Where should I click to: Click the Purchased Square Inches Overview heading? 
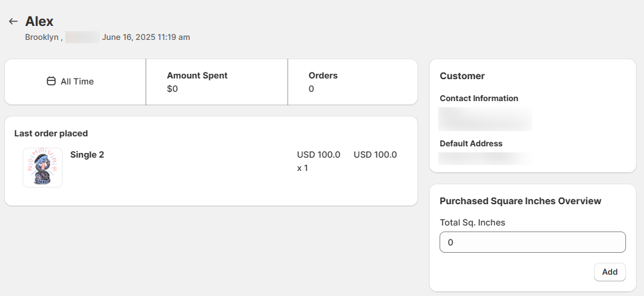click(x=520, y=201)
